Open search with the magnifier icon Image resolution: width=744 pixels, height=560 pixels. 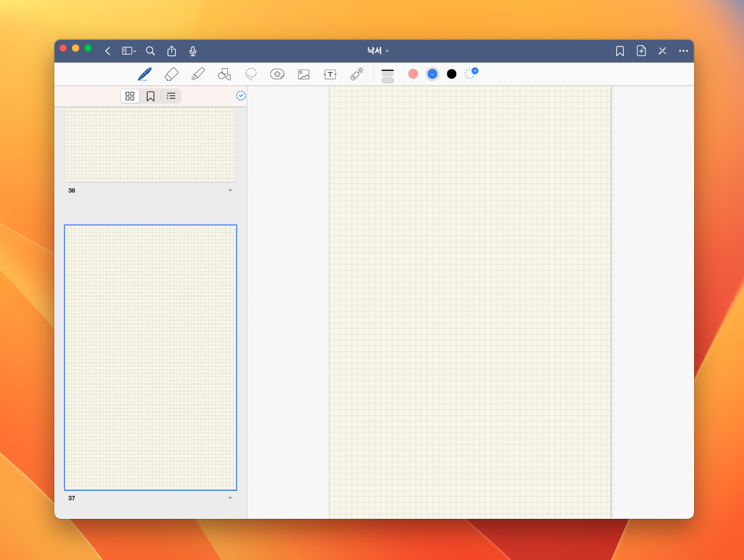151,51
